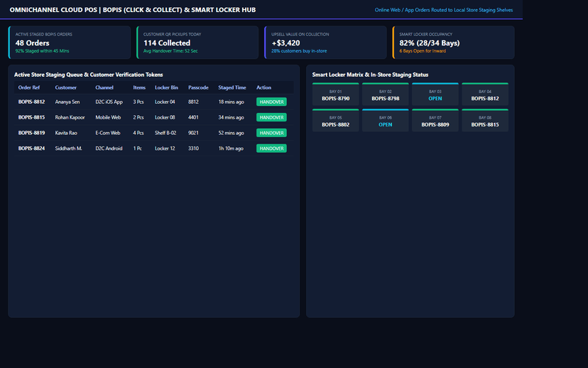Click customer name Rohan Kapoor
588x368 pixels.
[x=70, y=117]
